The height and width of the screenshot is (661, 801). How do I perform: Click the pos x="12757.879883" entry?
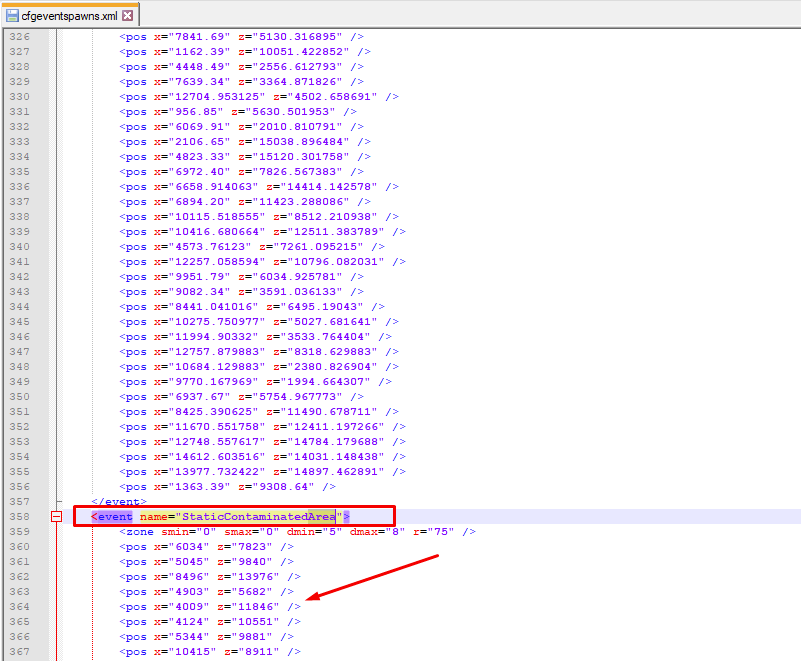[259, 352]
